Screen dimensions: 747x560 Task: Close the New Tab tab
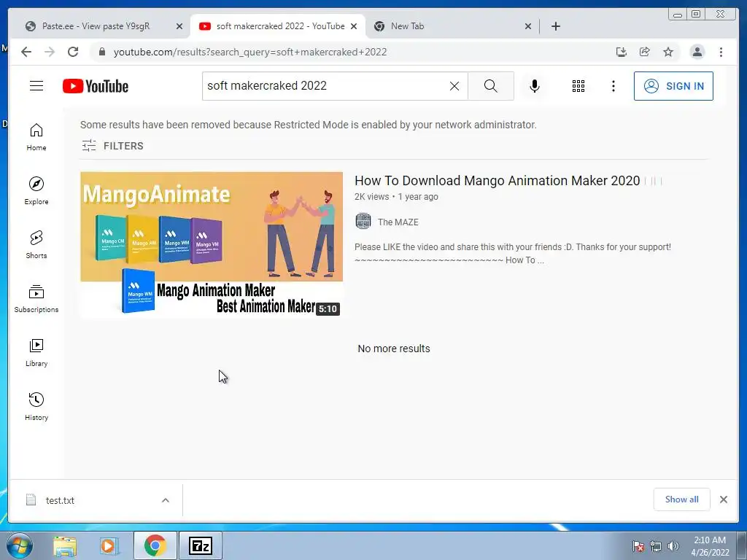tap(528, 27)
